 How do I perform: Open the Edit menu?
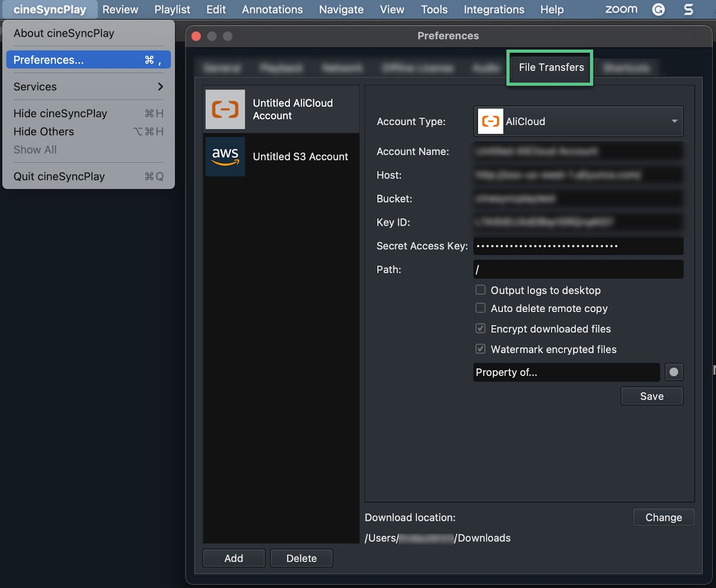coord(216,9)
